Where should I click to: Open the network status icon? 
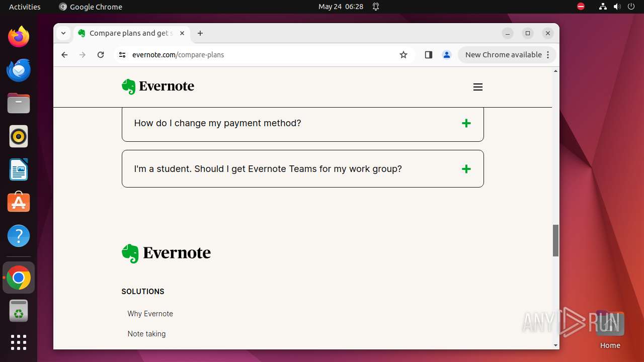tap(603, 7)
